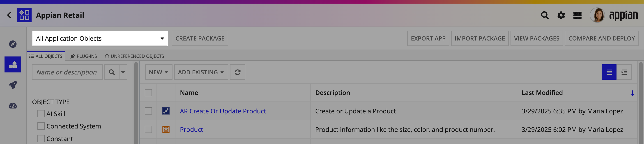
Task: Open the ADD EXISTING dropdown menu
Action: [201, 72]
